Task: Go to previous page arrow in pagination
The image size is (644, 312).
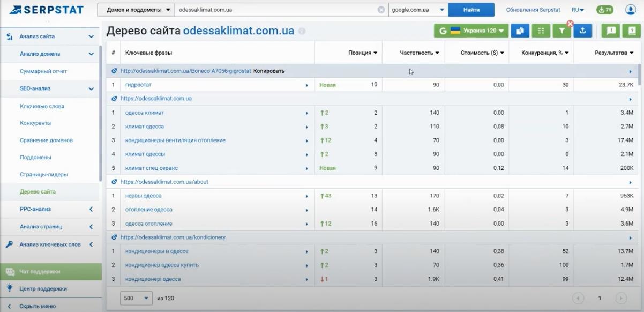Action: [x=578, y=298]
